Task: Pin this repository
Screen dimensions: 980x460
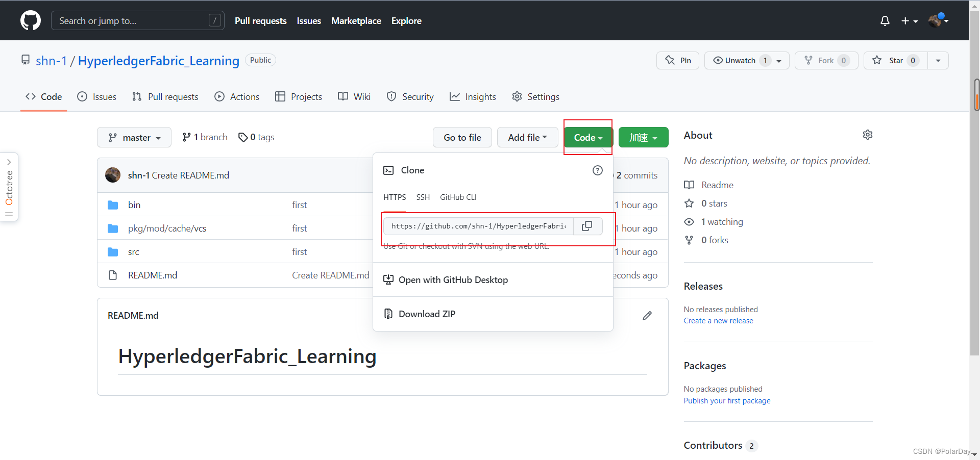Action: (x=678, y=60)
